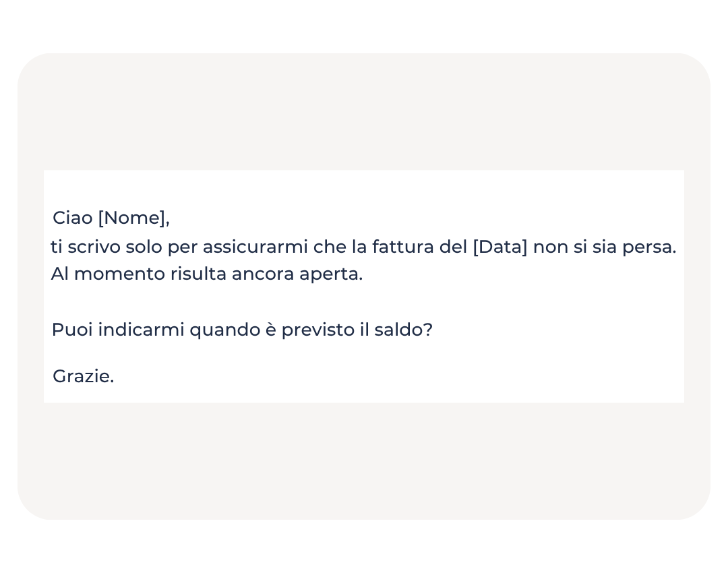Screen dimensions: 728x573
Task: Click the [Data] placeholder in the message
Action: pos(500,247)
